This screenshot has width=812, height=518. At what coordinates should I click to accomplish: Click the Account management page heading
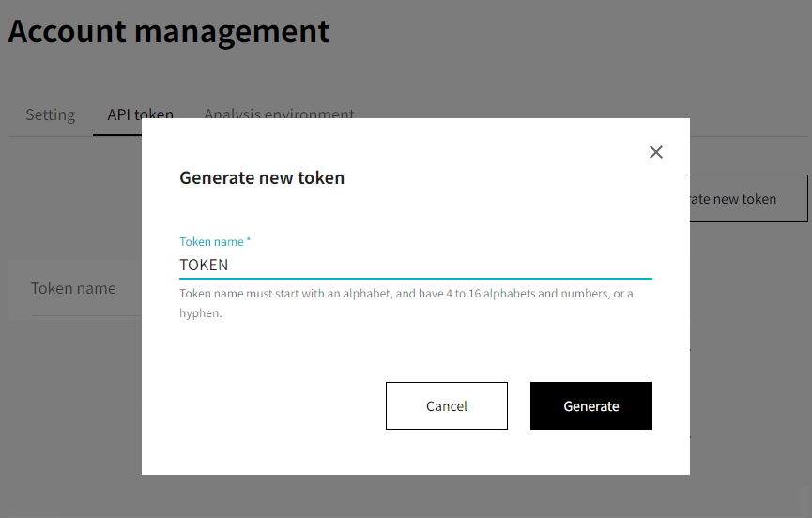(x=169, y=31)
